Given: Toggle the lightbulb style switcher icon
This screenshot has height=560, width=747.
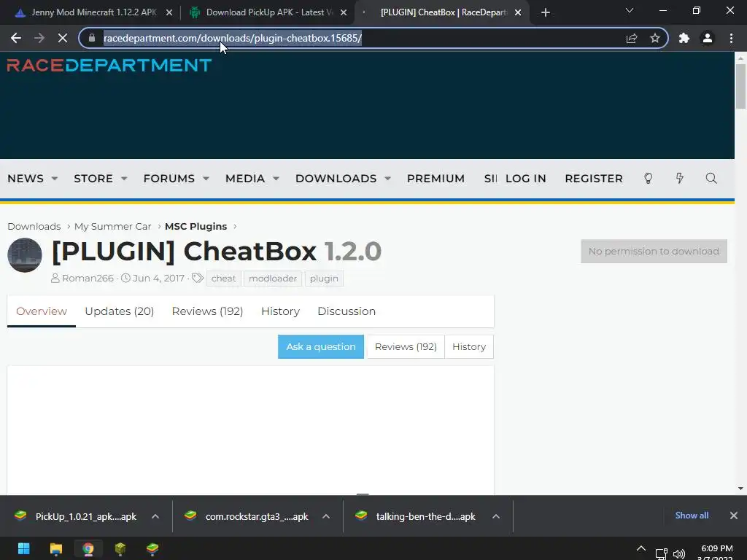Looking at the screenshot, I should pos(648,178).
